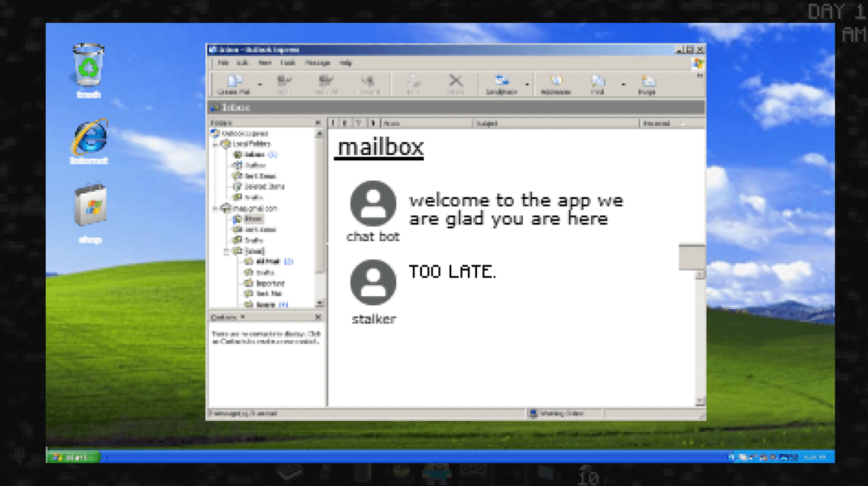Select Inbox (1) under Local Folders
The width and height of the screenshot is (868, 486).
point(255,154)
